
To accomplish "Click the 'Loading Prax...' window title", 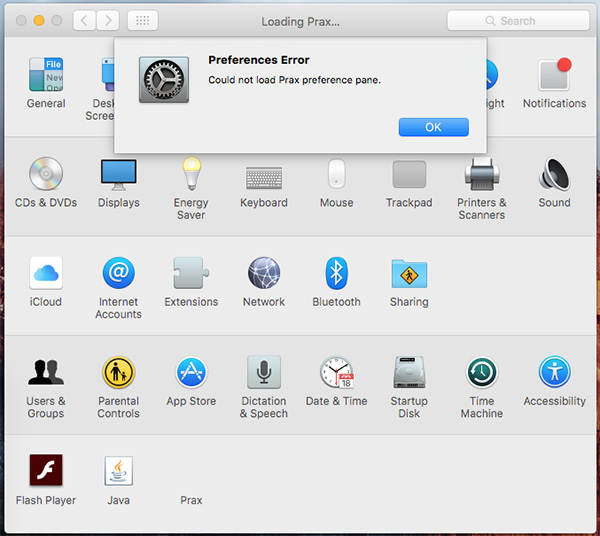I will [x=300, y=22].
